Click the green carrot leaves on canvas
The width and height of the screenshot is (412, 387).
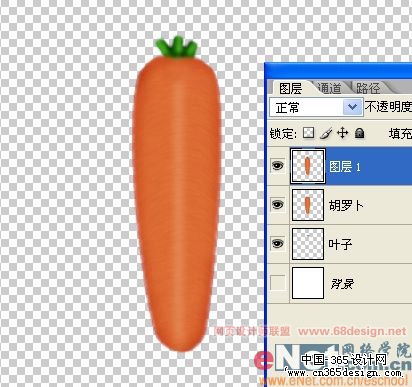click(x=176, y=47)
